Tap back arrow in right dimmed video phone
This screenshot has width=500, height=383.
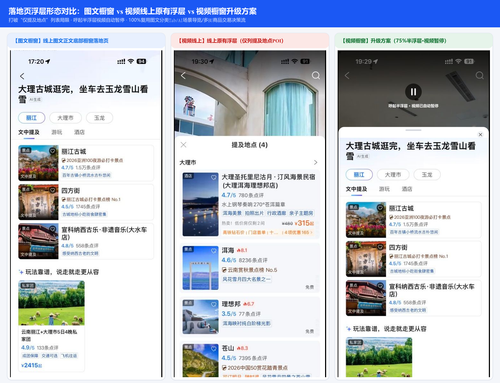[347, 76]
